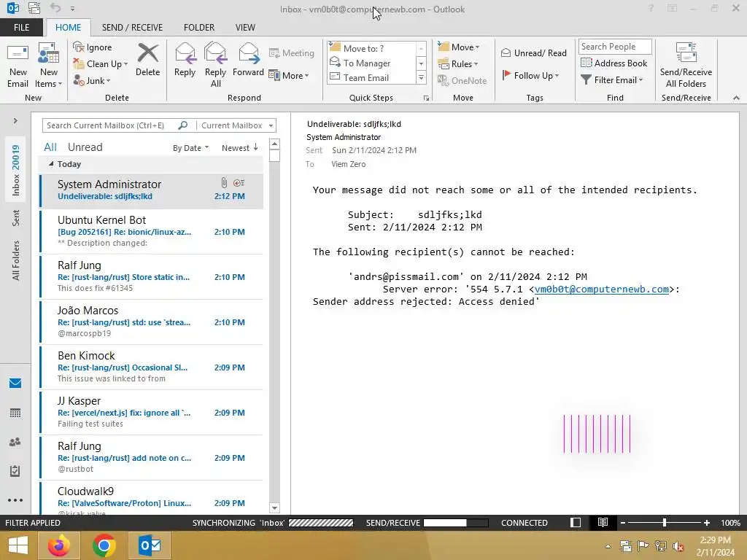Show only Unread messages

coord(85,147)
